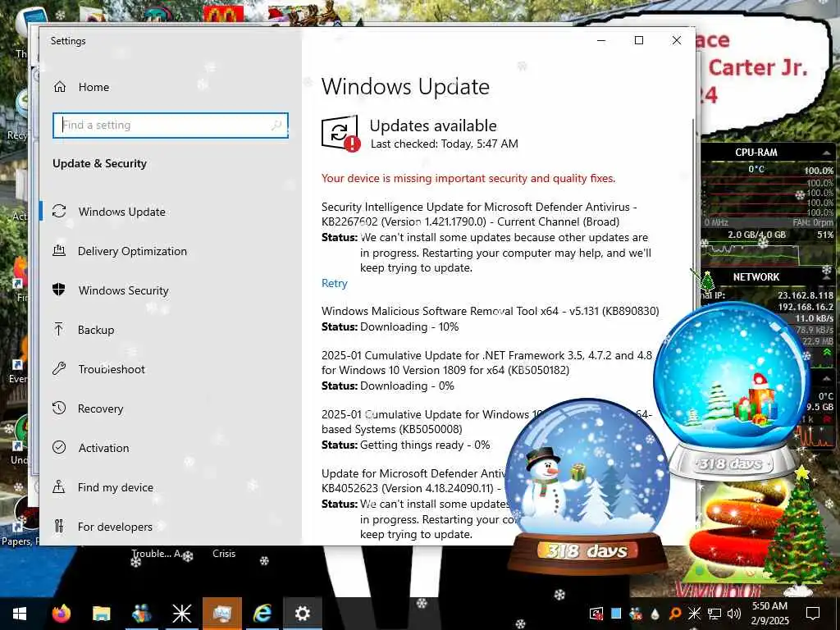Image resolution: width=840 pixels, height=630 pixels.
Task: Click the gift-box snow globe showing 318 days
Action: [733, 391]
